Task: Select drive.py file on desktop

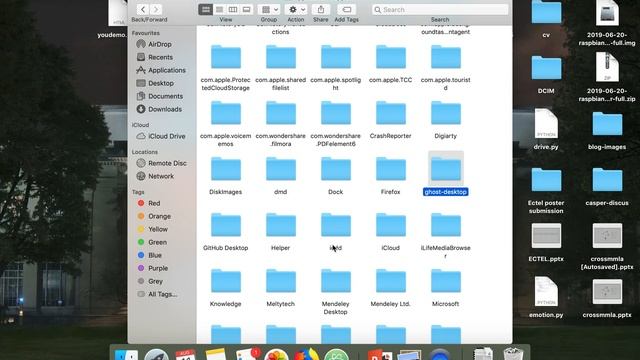Action: point(546,124)
